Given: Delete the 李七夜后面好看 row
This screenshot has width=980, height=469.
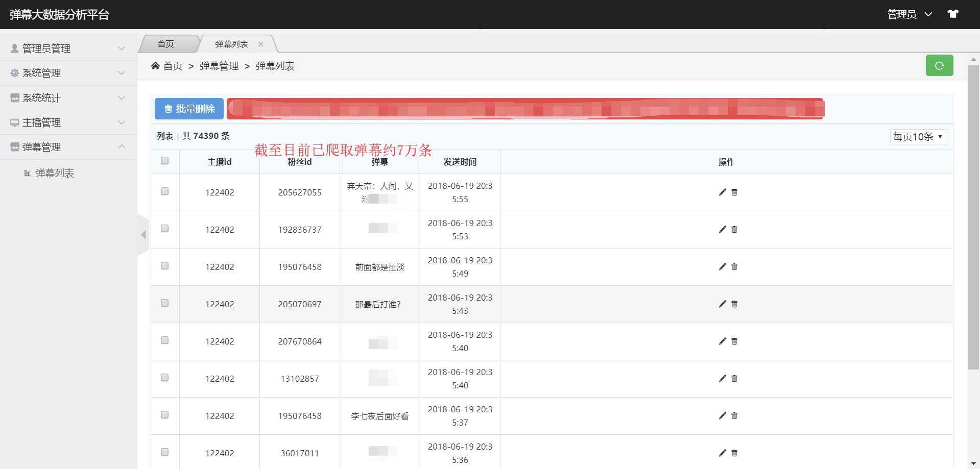Looking at the screenshot, I should pos(734,416).
